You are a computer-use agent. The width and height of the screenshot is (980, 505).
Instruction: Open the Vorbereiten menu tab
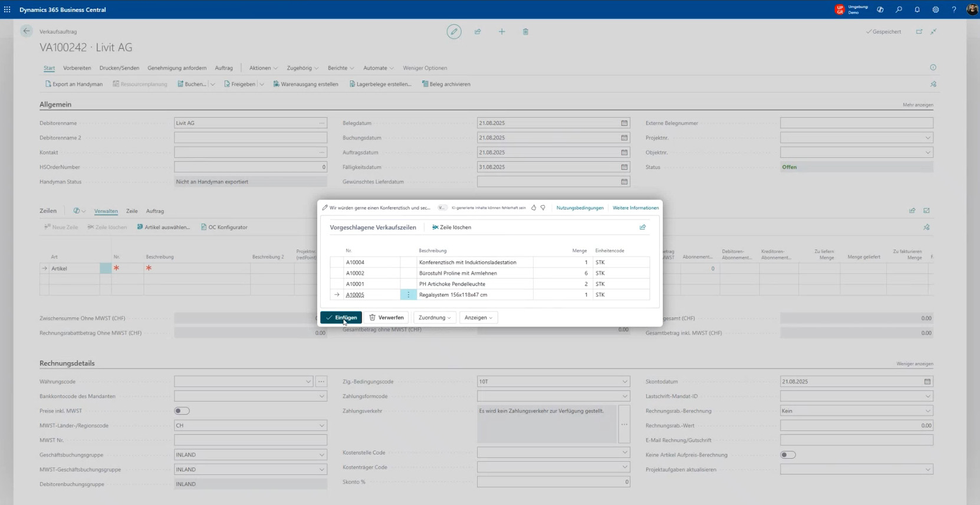(x=77, y=68)
